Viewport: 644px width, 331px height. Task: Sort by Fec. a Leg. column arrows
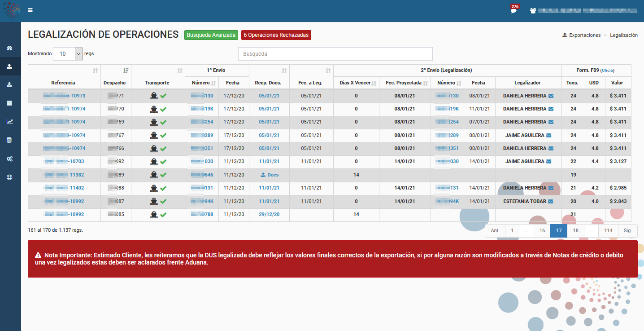click(x=328, y=71)
